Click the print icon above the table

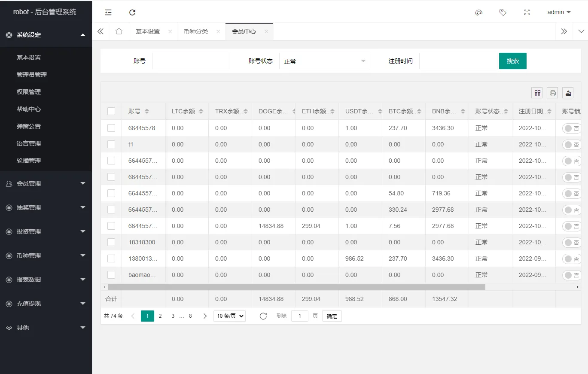click(x=552, y=92)
